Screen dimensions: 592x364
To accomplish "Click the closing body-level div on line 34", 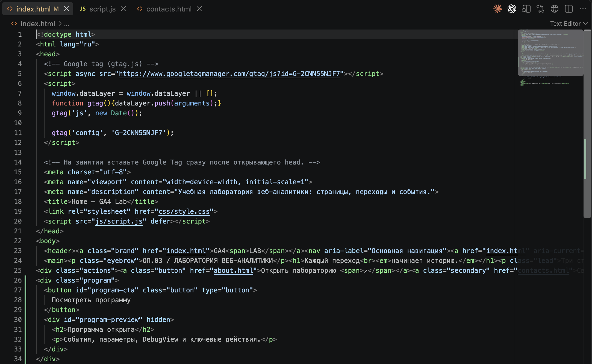I will coord(48,359).
